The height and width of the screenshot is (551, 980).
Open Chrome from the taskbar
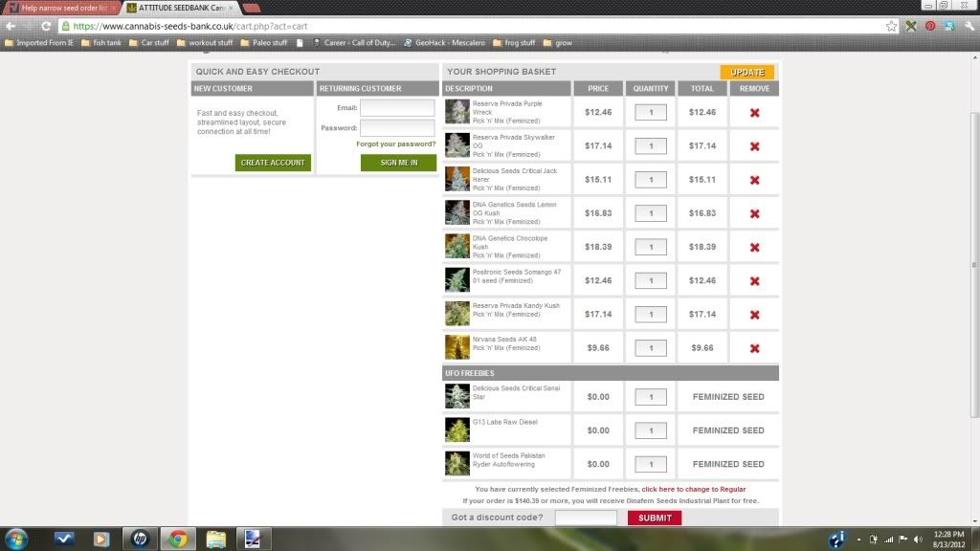(x=177, y=539)
